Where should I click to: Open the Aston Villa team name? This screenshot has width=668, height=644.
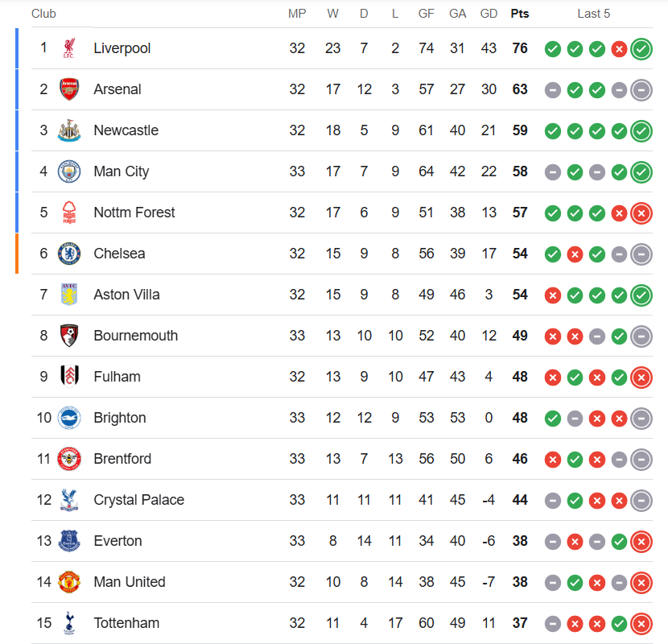(126, 295)
